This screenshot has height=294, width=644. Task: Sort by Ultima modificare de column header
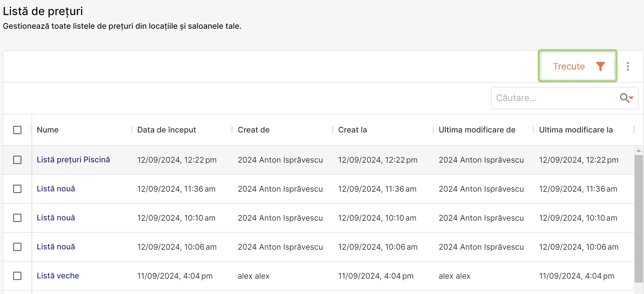(x=477, y=130)
